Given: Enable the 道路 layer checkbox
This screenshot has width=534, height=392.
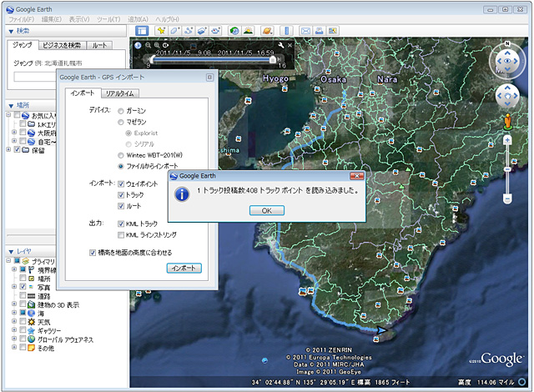Looking at the screenshot, I should click(23, 295).
